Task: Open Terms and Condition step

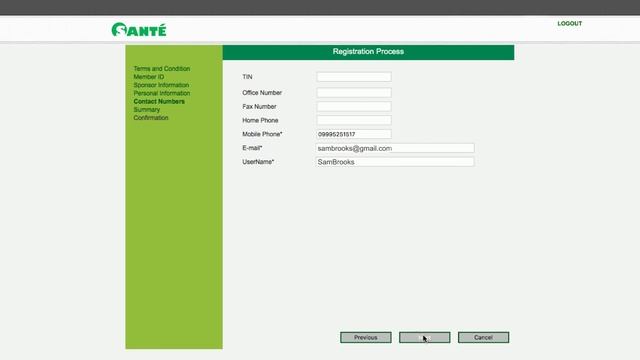Action: tap(162, 69)
